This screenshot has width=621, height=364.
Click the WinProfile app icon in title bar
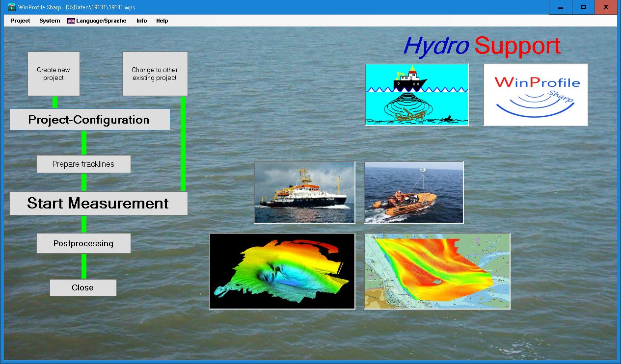(x=12, y=7)
